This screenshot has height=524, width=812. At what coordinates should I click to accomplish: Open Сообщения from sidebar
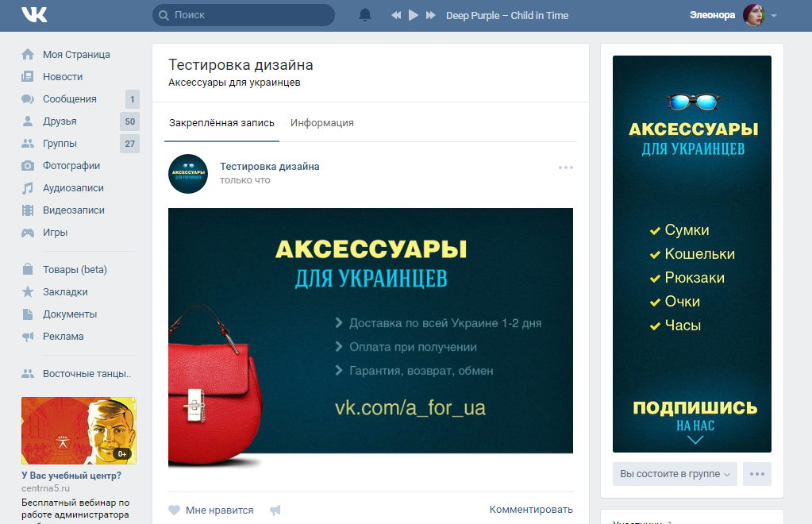pos(69,99)
